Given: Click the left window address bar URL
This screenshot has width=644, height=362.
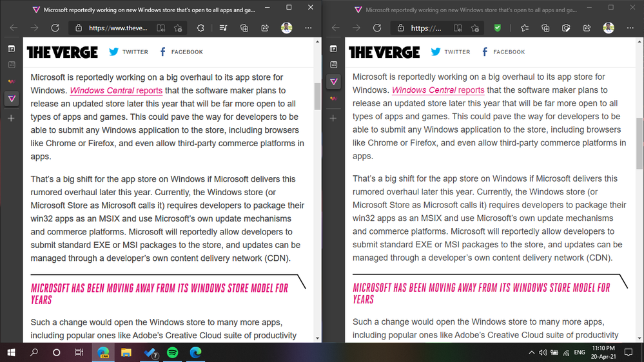Looking at the screenshot, I should tap(118, 28).
